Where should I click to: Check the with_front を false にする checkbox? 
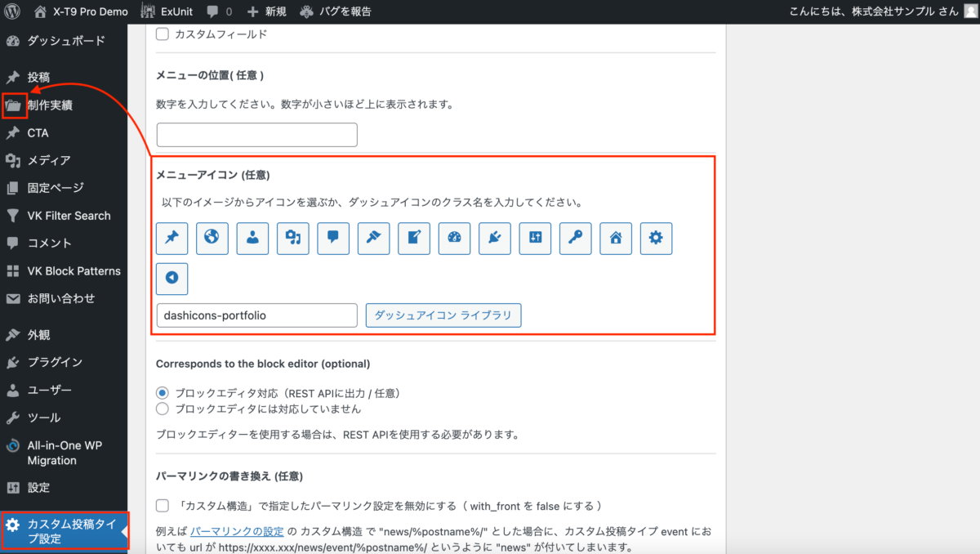(x=163, y=506)
